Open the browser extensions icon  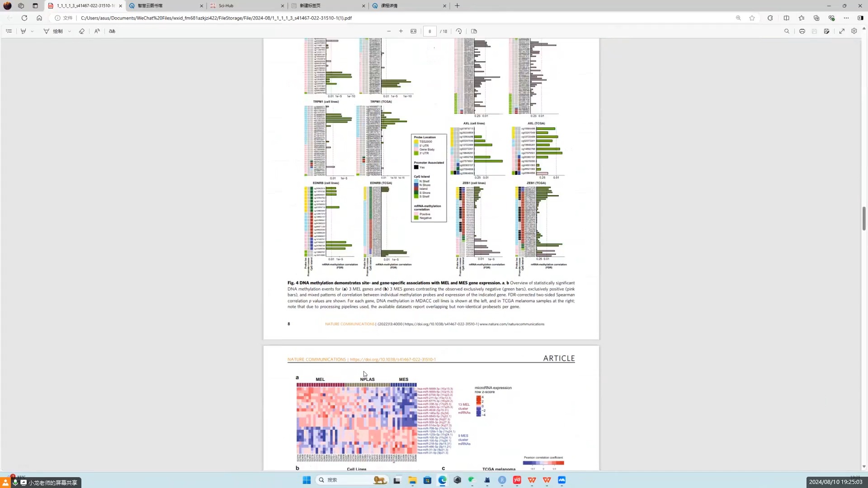click(x=770, y=18)
